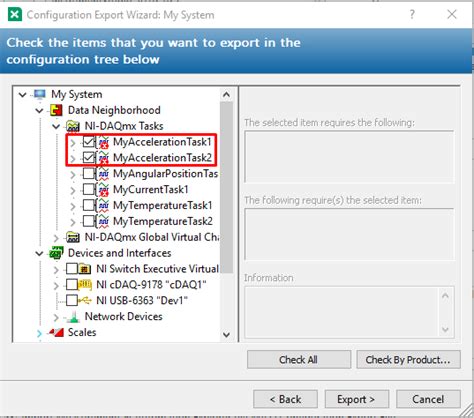Click the Devices and Interfaces icon
Screen dimensions: 474x418
(56, 253)
